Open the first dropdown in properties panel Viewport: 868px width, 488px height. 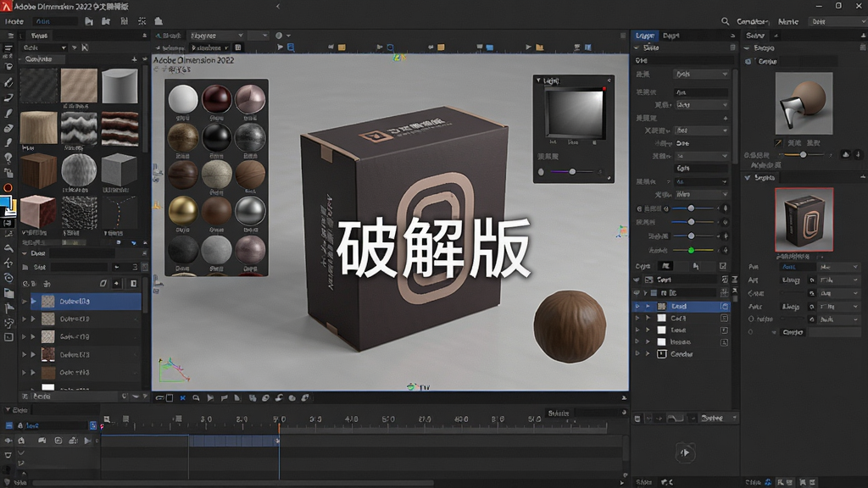pyautogui.click(x=701, y=75)
